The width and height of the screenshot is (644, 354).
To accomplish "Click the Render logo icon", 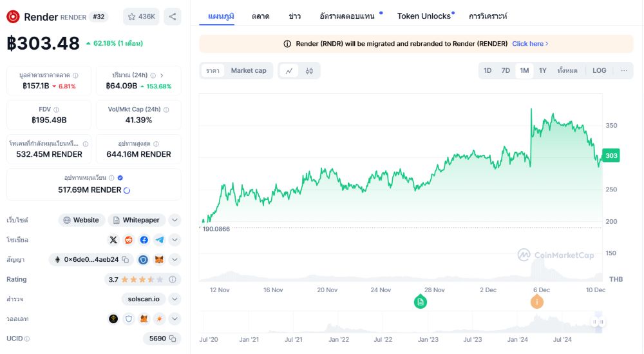I will pyautogui.click(x=13, y=17).
